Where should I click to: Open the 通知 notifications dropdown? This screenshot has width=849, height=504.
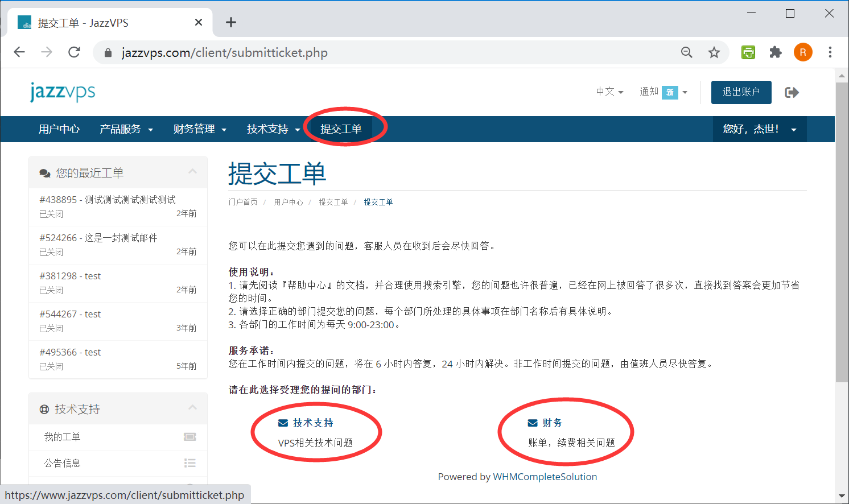point(663,92)
